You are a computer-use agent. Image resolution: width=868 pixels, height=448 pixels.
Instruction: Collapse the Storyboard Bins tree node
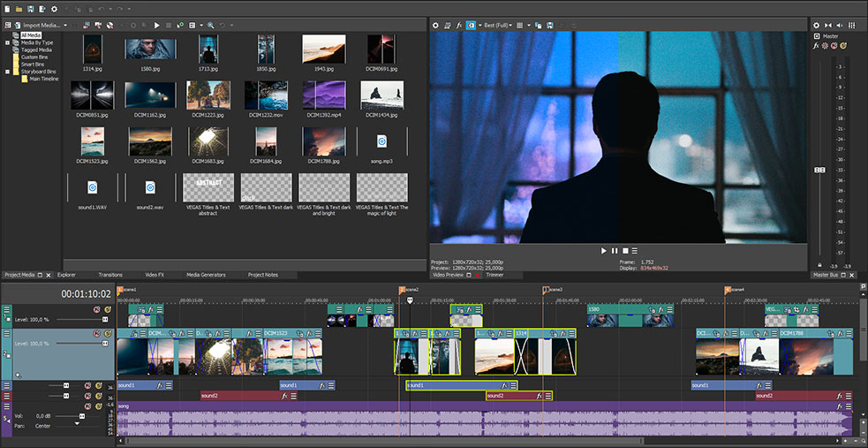[7, 72]
